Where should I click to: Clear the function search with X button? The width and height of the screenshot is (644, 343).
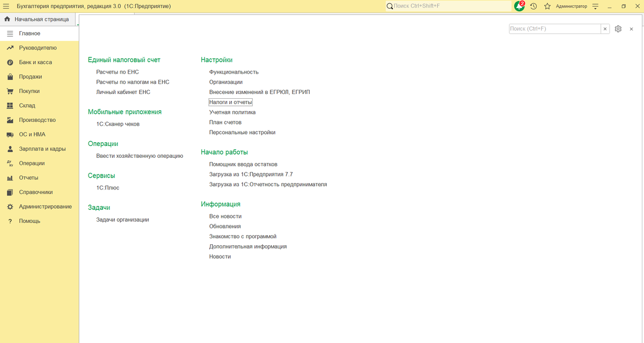click(605, 29)
